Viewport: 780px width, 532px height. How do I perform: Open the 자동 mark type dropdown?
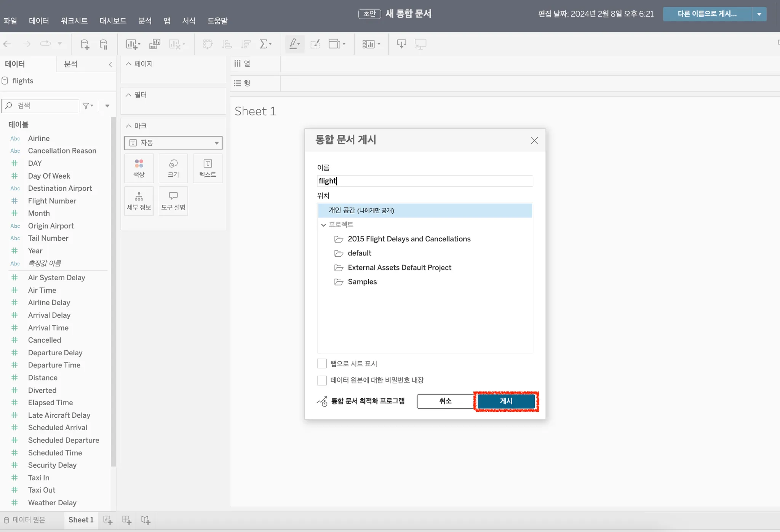tap(173, 143)
